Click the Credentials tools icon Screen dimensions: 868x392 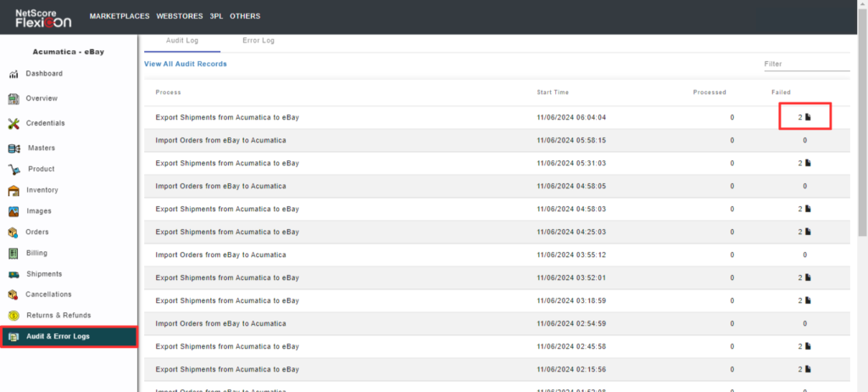tap(14, 124)
